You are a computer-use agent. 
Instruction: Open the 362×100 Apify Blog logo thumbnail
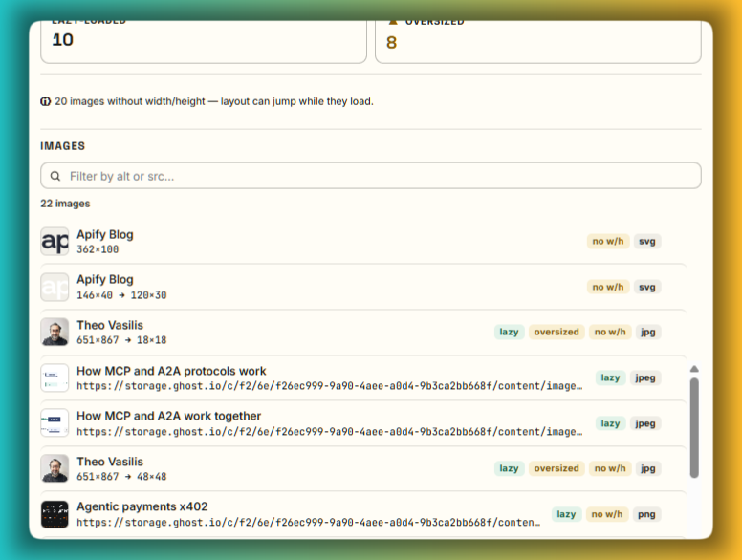pos(55,241)
